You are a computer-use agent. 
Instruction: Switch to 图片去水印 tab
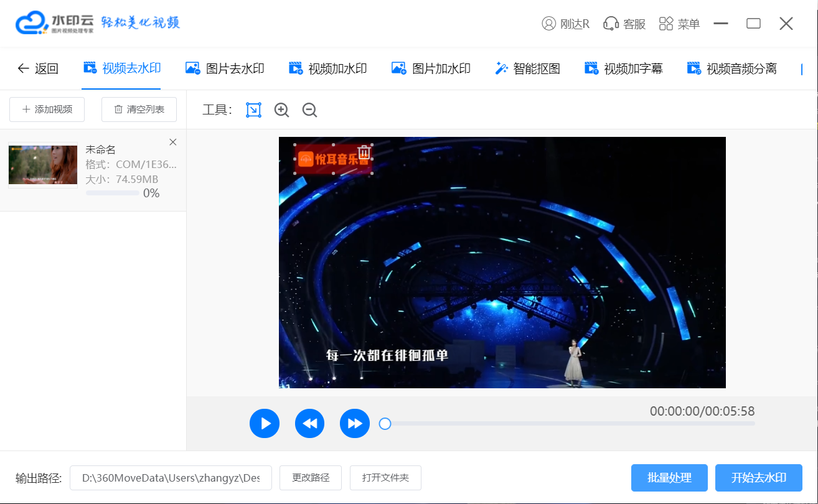[x=225, y=68]
